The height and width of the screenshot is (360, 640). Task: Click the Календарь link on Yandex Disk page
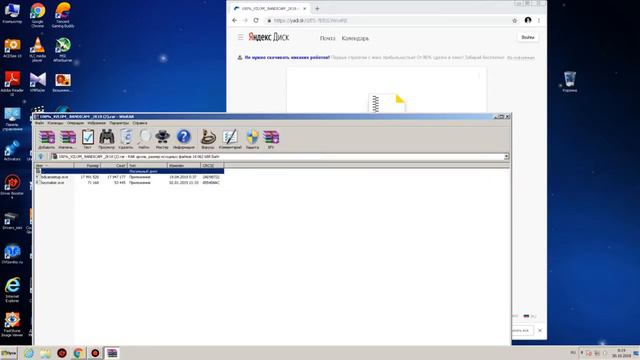pos(355,38)
